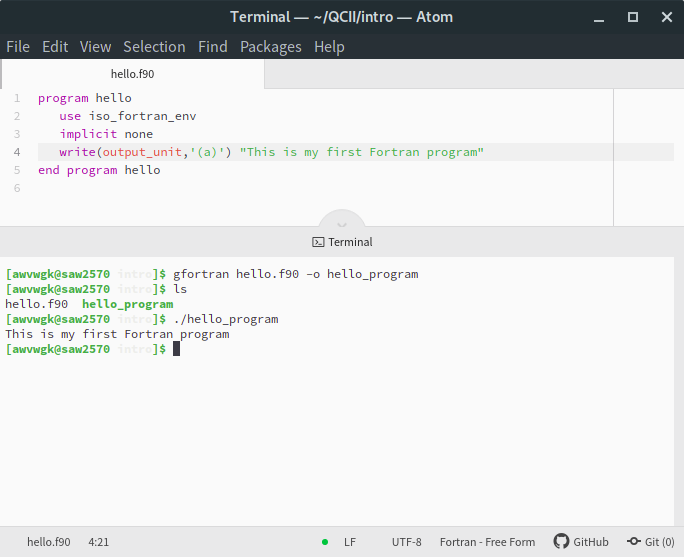The height and width of the screenshot is (557, 684).
Task: Open the Git (0) panel
Action: tap(660, 542)
